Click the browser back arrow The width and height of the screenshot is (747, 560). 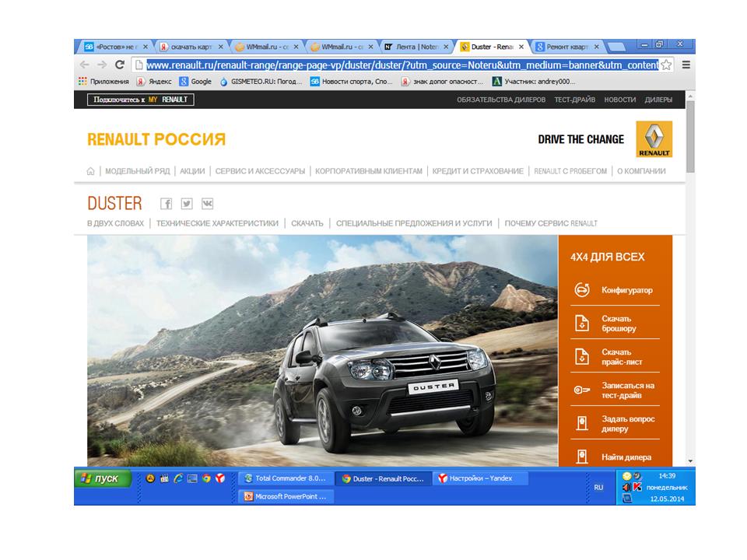click(85, 65)
